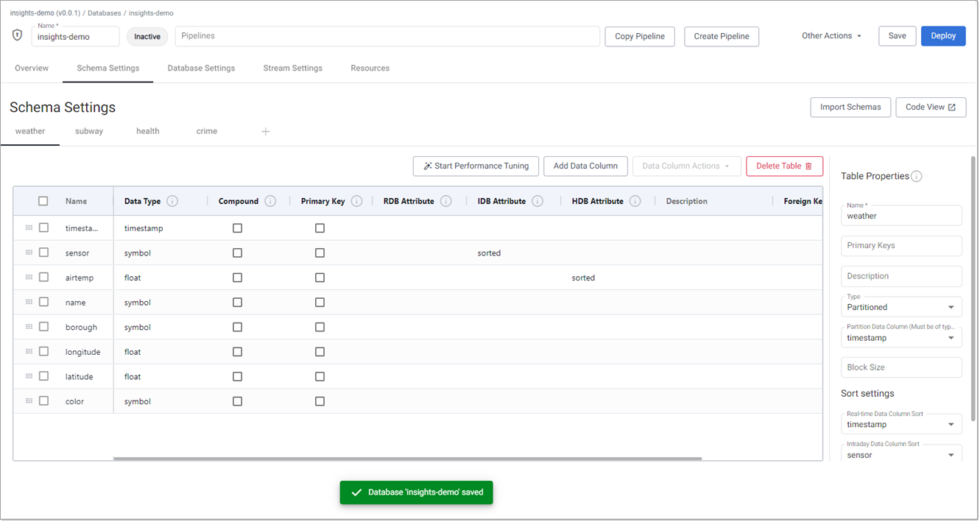This screenshot has height=522, width=980.
Task: Add a new schema with the plus icon
Action: 265,131
